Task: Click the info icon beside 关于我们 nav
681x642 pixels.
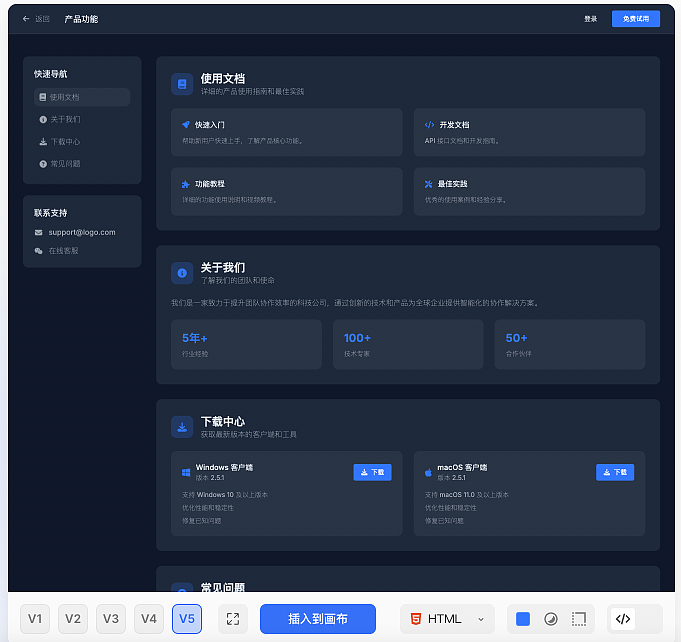Action: [43, 119]
